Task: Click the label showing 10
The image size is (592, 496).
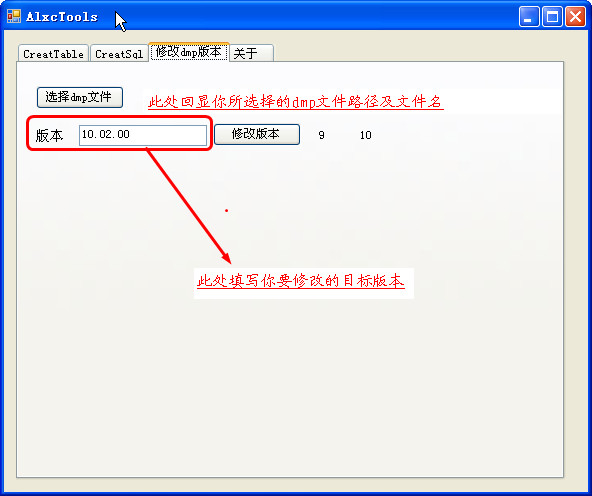Action: click(x=365, y=135)
